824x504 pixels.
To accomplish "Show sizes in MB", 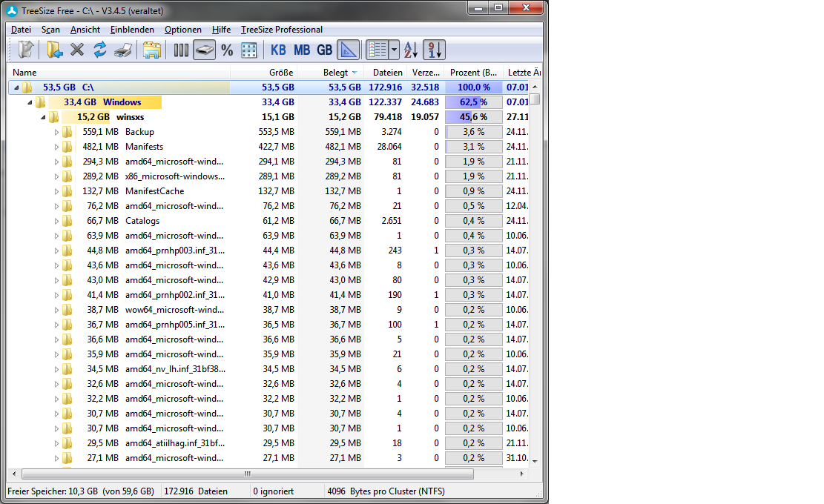I will coord(302,50).
